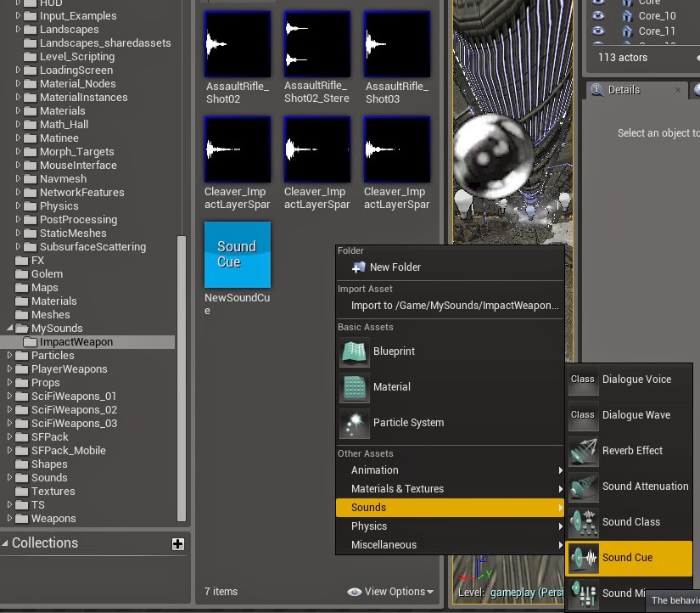Select the Landscapes_sharedassets folder

98,43
